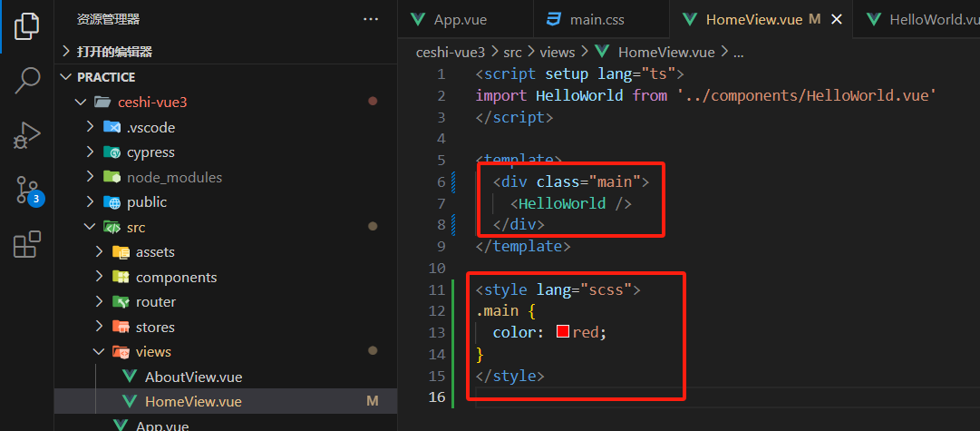Click HomeView.vue in the breadcrumb
The width and height of the screenshot is (980, 431).
pos(666,52)
